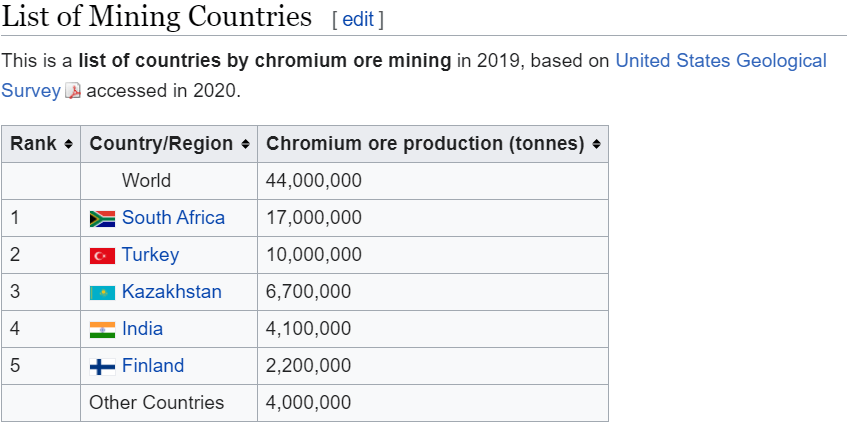The height and width of the screenshot is (423, 847).
Task: Open United States Geological Survey link
Action: (720, 61)
